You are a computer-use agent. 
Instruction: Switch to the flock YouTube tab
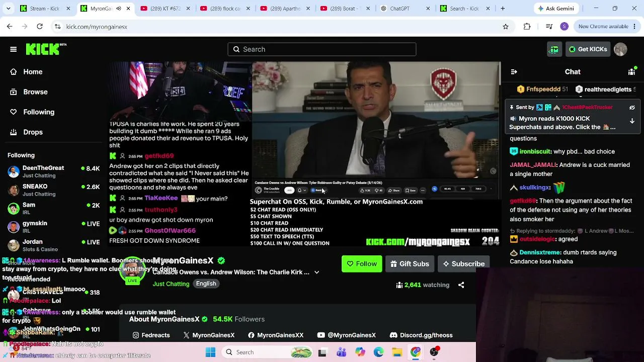click(x=225, y=9)
